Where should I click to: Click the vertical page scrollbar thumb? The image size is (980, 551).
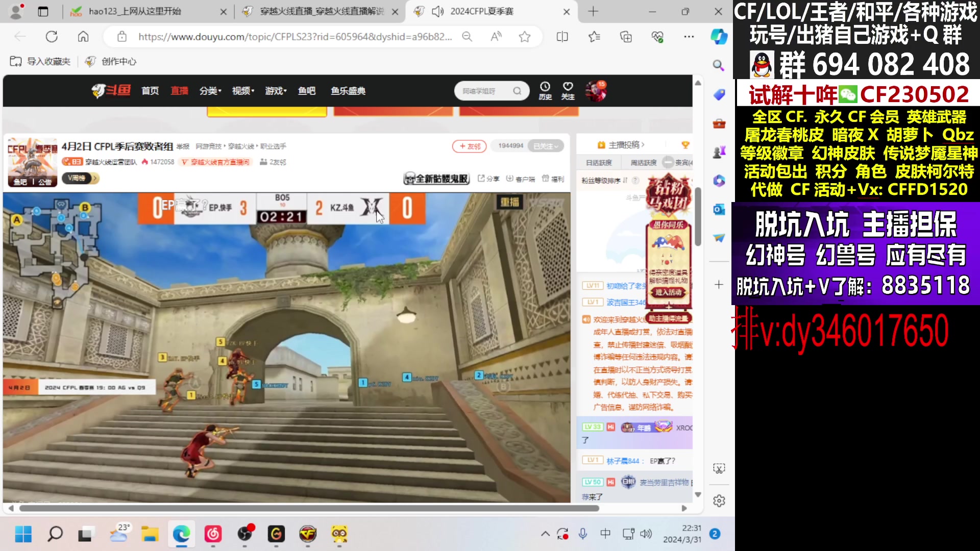[x=698, y=217]
